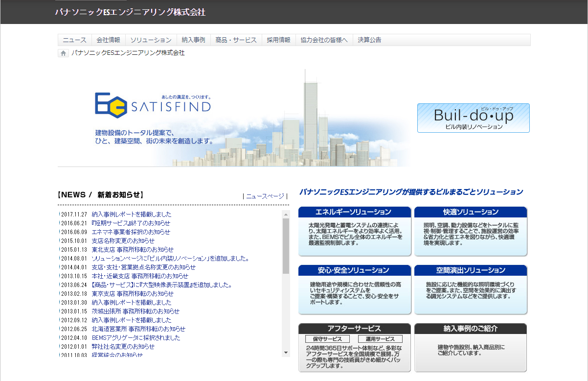
Task: Select ソリューション in navigation bar
Action: tap(151, 40)
